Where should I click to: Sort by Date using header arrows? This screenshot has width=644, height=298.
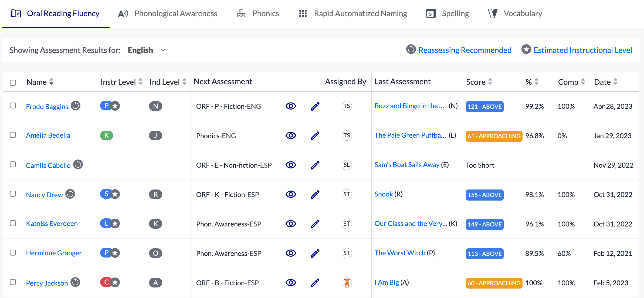point(615,82)
